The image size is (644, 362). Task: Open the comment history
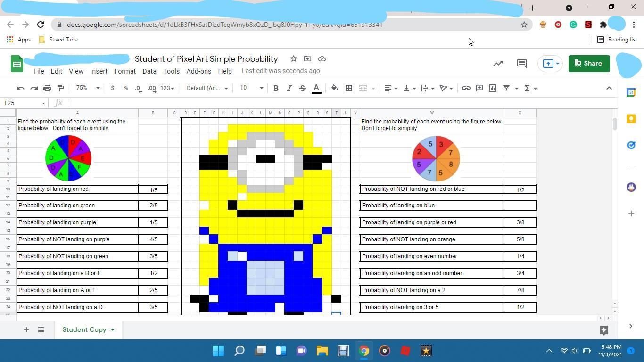coord(521,63)
